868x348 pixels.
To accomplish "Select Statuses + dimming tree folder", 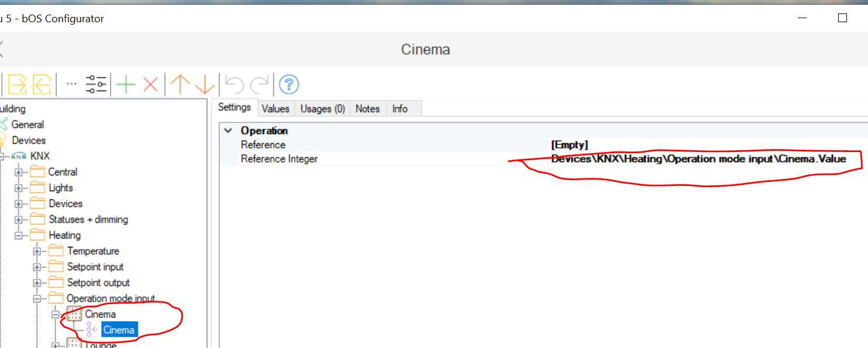I will 88,220.
